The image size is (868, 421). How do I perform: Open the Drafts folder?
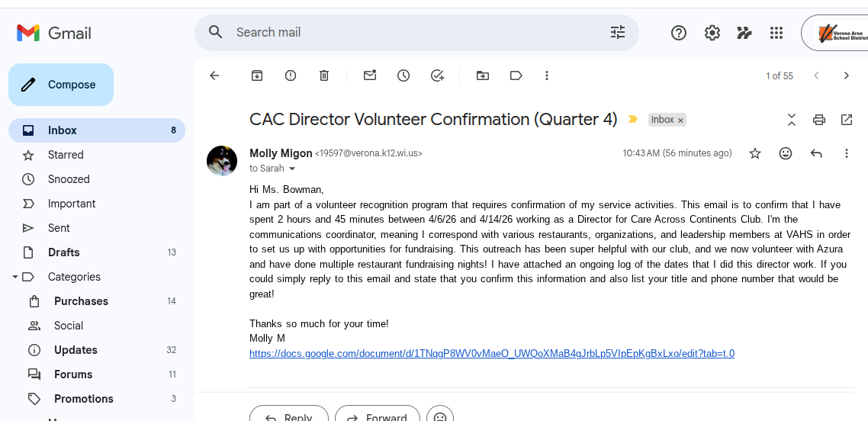(64, 252)
